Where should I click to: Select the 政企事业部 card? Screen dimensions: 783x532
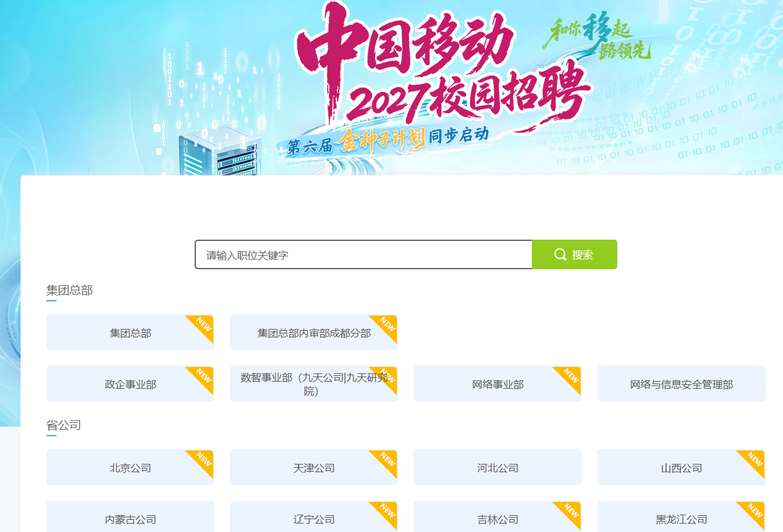point(130,384)
